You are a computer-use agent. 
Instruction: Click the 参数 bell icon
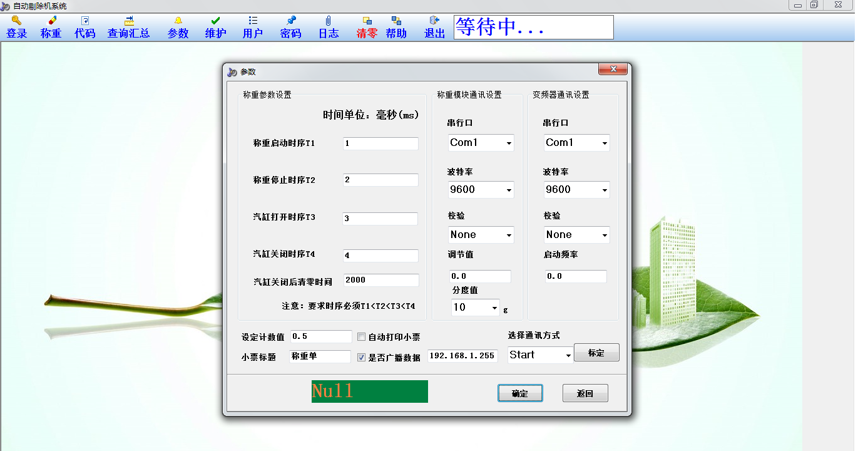pos(178,21)
